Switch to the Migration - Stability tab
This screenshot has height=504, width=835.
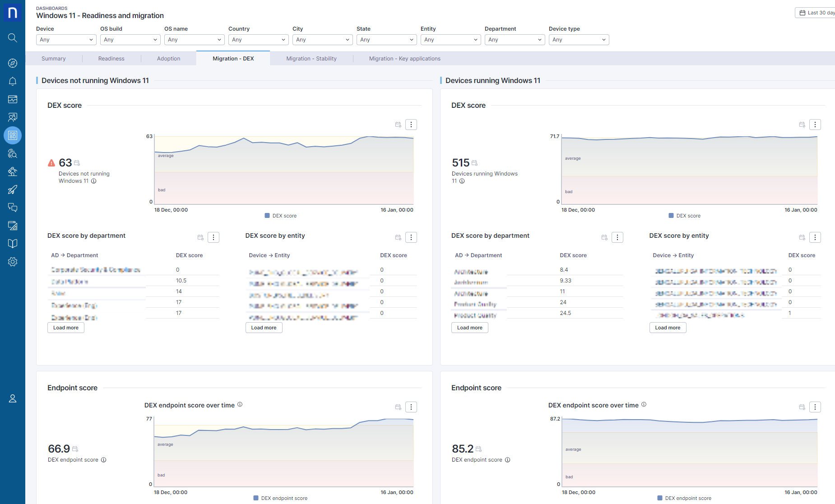(x=311, y=59)
